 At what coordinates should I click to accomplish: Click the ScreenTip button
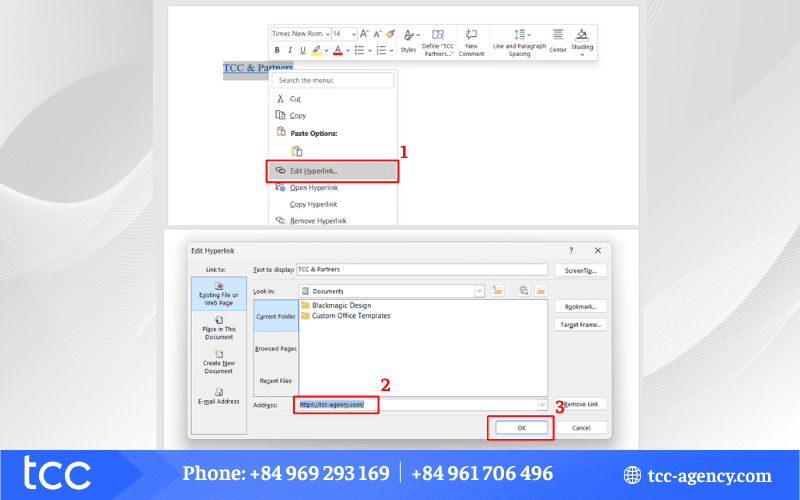point(580,270)
